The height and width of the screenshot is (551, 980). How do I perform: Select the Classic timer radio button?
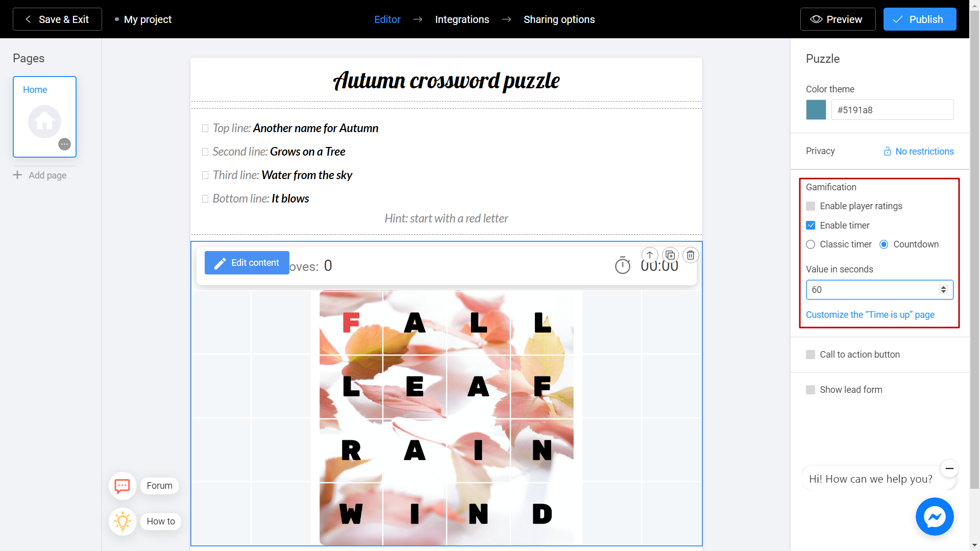pyautogui.click(x=811, y=243)
